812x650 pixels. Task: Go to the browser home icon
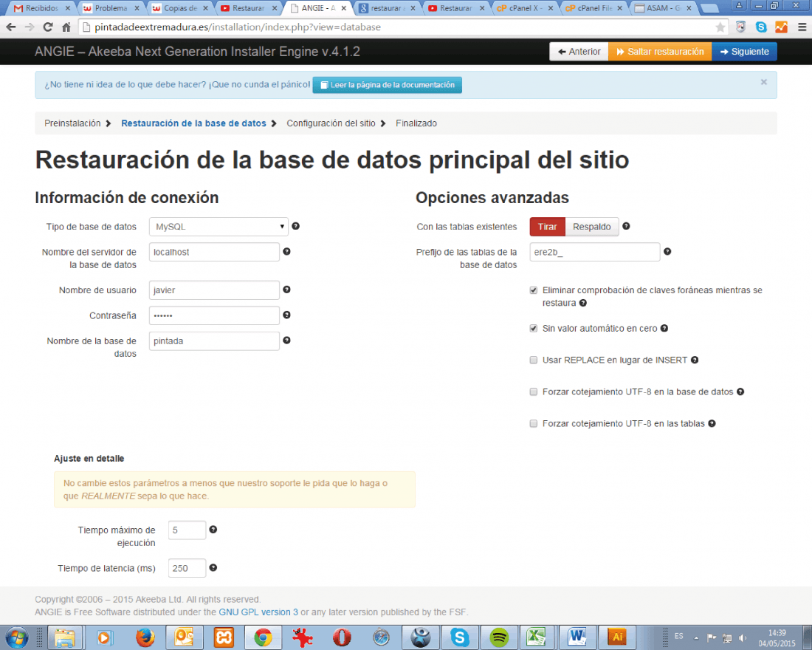(66, 27)
